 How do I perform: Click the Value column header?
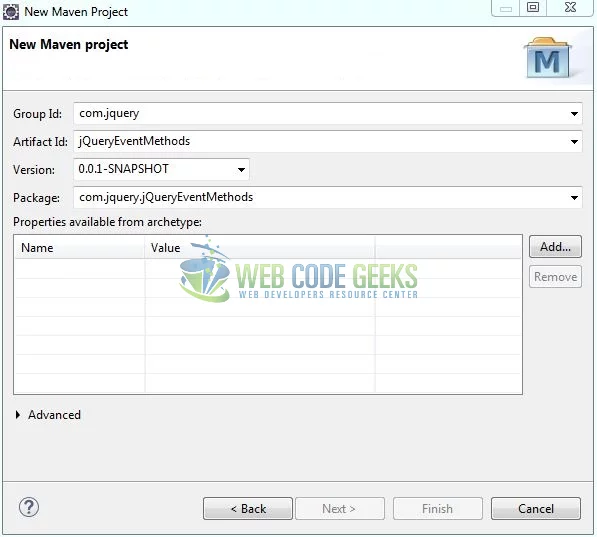tap(260, 248)
